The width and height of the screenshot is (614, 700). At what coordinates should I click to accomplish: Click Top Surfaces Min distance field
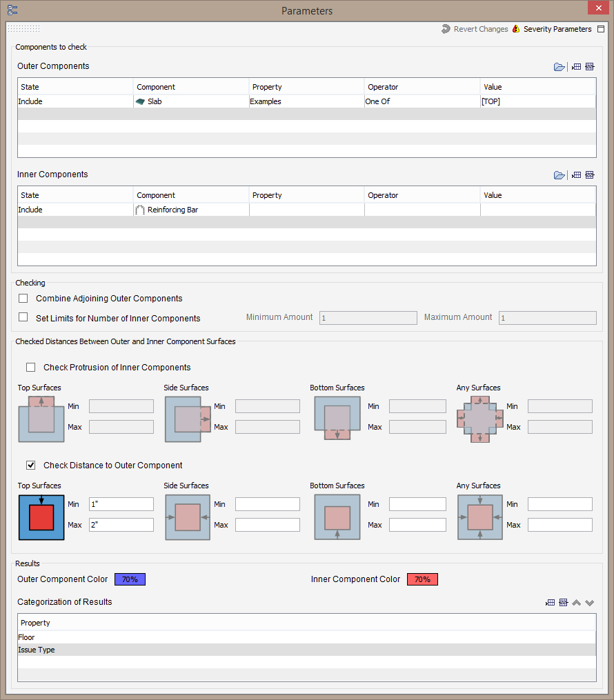tap(121, 504)
